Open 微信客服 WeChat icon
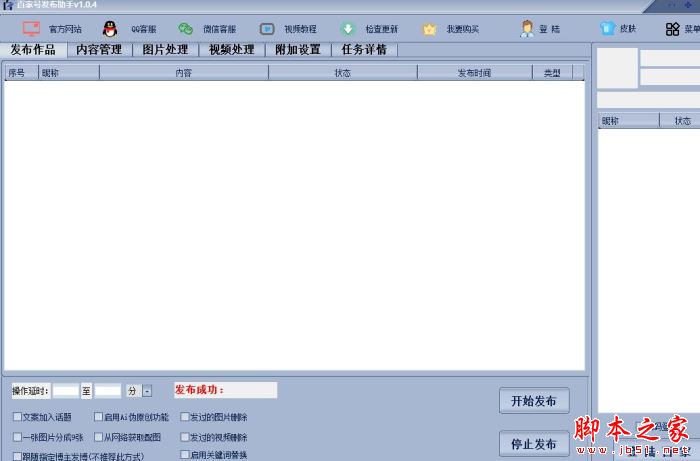 [185, 29]
